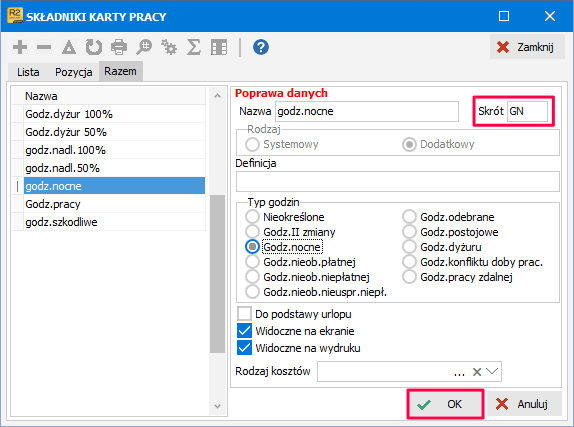This screenshot has width=574, height=427.
Task: Uncheck Widoczne na ekranie
Action: tap(244, 331)
